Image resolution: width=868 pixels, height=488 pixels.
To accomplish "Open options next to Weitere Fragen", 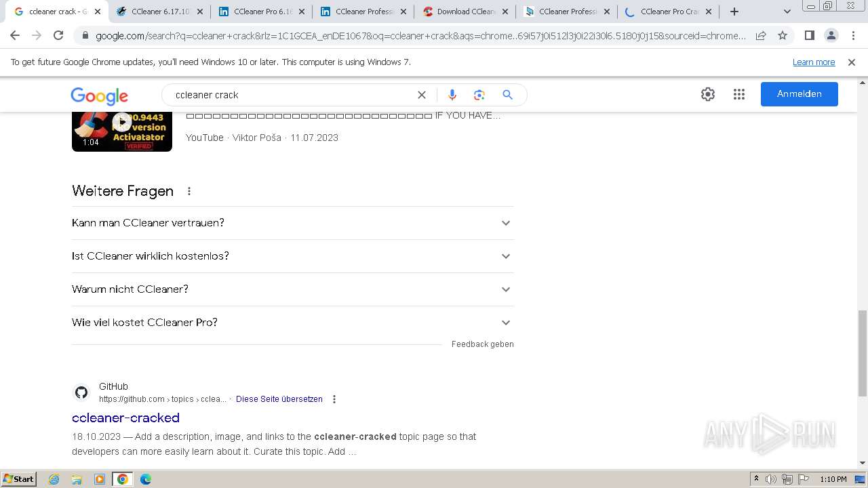I will tap(189, 191).
